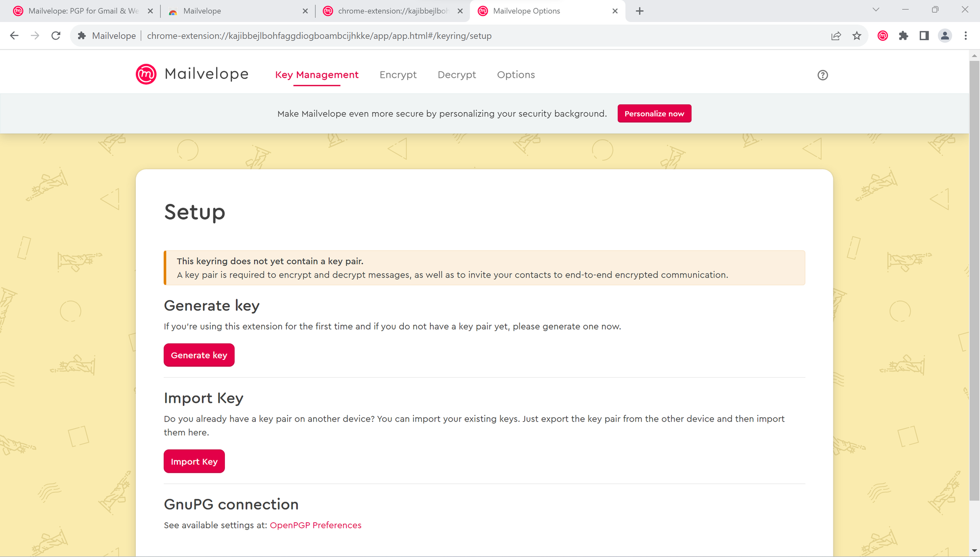The width and height of the screenshot is (980, 557).
Task: Toggle the browser side panel icon
Action: tap(924, 36)
